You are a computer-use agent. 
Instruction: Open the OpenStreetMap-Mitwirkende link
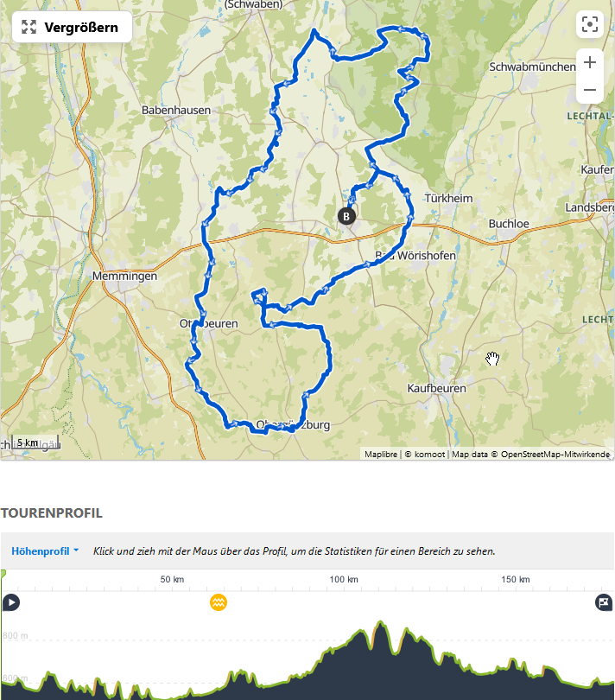555,454
